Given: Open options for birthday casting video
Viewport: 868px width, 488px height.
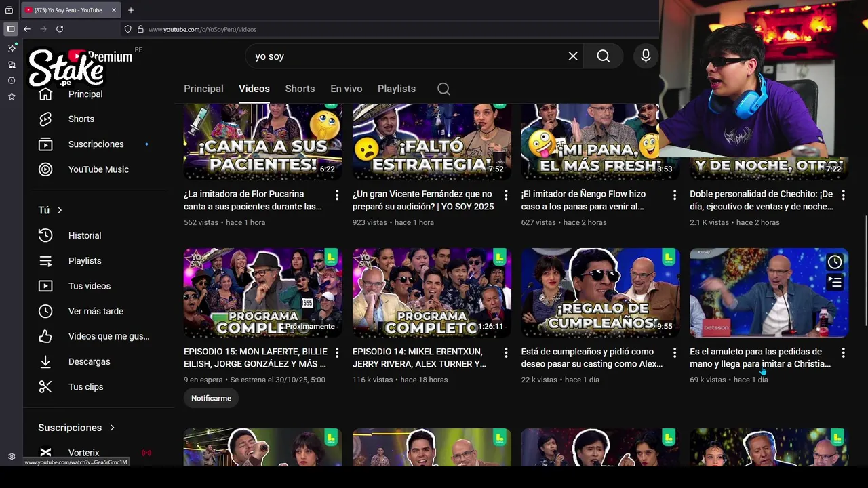Looking at the screenshot, I should coord(674,353).
